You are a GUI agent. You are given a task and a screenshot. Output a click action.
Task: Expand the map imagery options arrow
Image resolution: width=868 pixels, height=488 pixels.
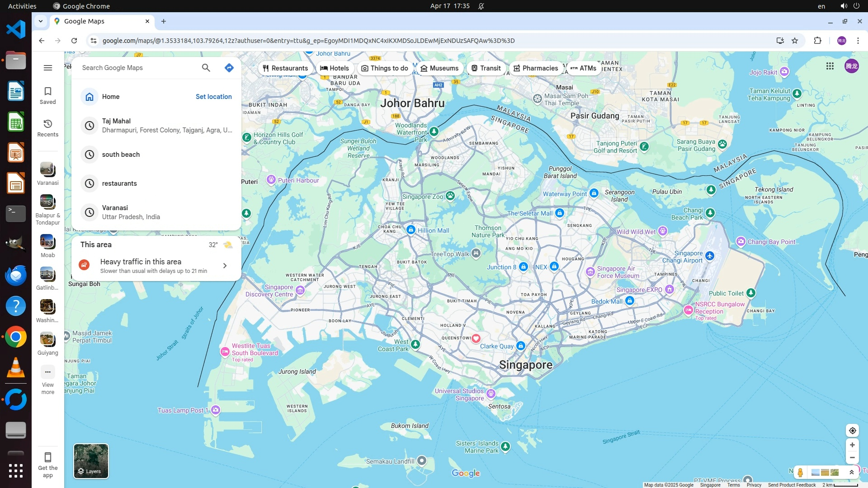(852, 473)
